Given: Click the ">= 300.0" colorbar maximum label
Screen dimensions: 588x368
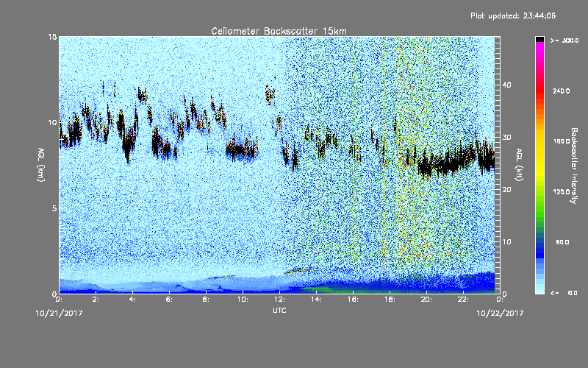Looking at the screenshot, I should click(564, 40).
